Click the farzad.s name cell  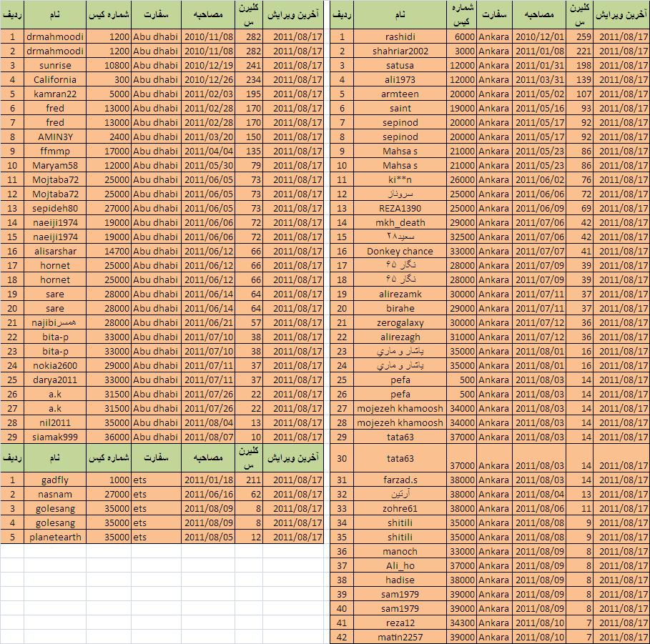(x=400, y=480)
